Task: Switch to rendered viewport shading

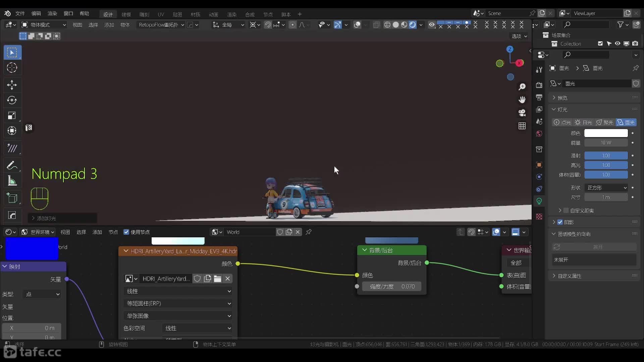Action: [413, 25]
